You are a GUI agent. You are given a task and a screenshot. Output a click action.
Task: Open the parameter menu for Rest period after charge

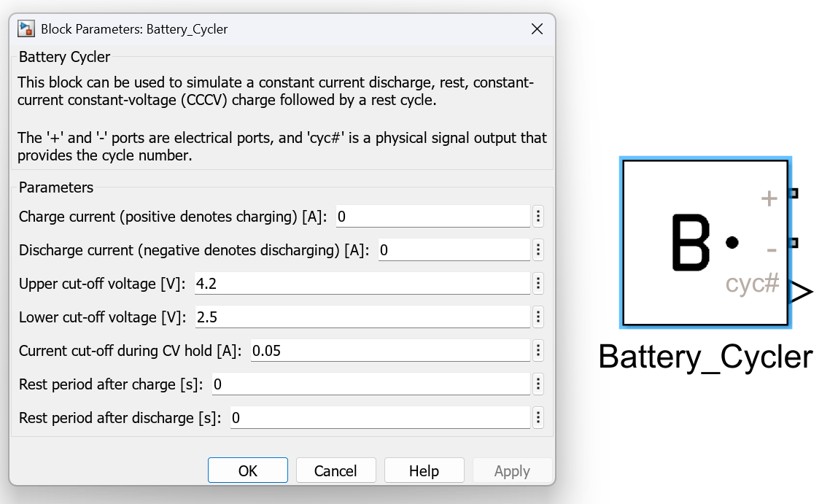click(x=538, y=384)
